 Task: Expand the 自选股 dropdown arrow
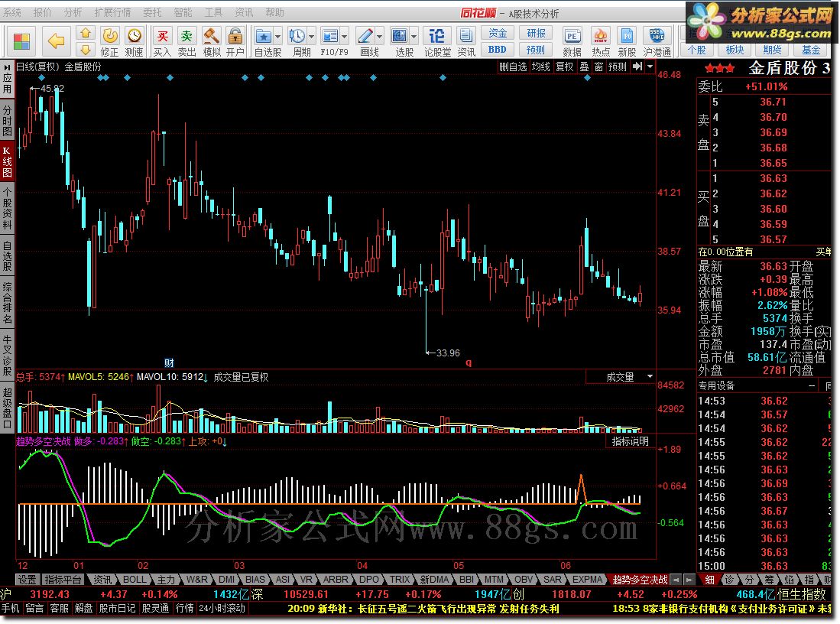tap(277, 37)
